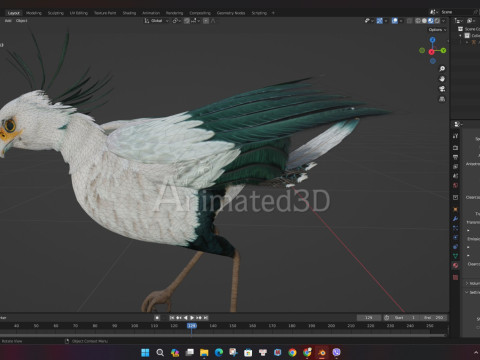Screen dimensions: 480x360
Task: Open the Tool properties tab icon
Action: point(456,136)
